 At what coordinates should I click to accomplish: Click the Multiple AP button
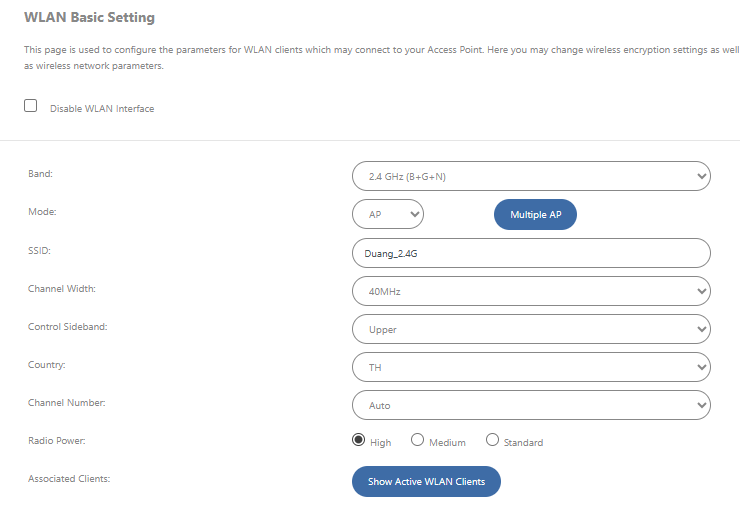[x=535, y=214]
